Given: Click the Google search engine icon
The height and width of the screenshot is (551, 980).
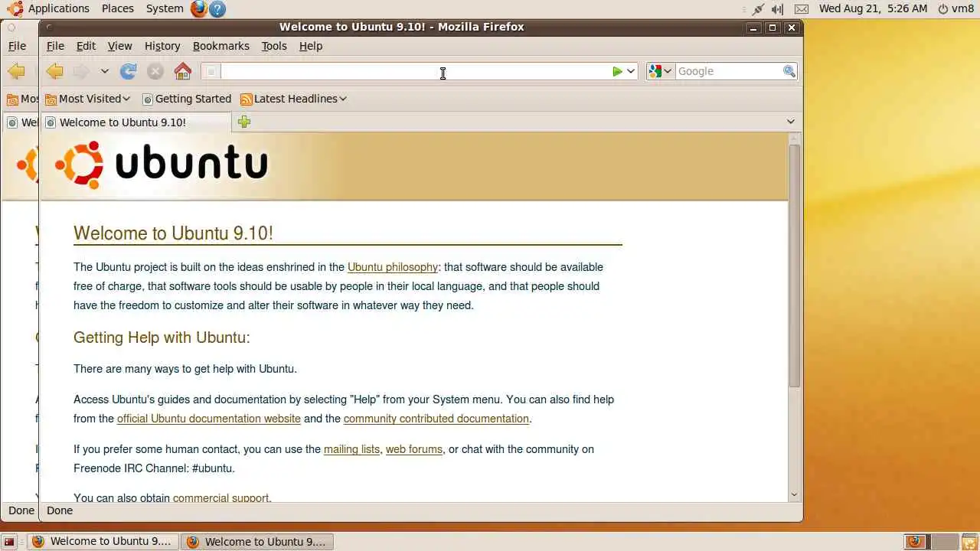Looking at the screenshot, I should click(655, 71).
